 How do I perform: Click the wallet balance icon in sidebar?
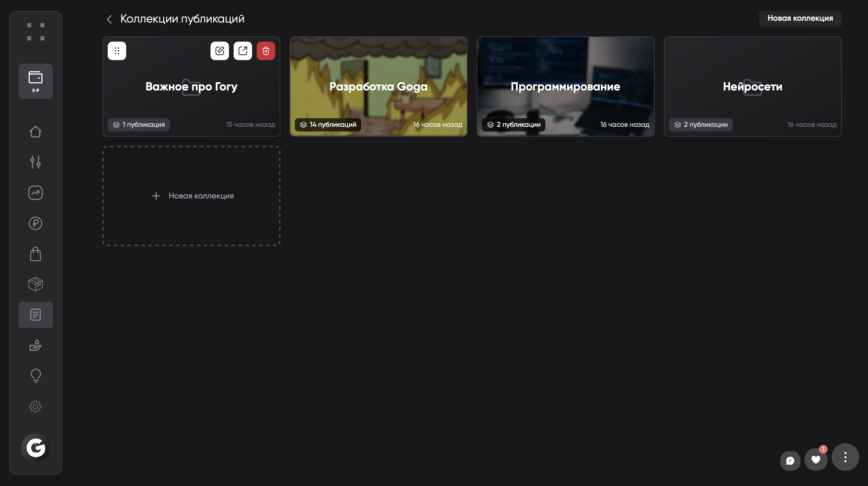[36, 81]
